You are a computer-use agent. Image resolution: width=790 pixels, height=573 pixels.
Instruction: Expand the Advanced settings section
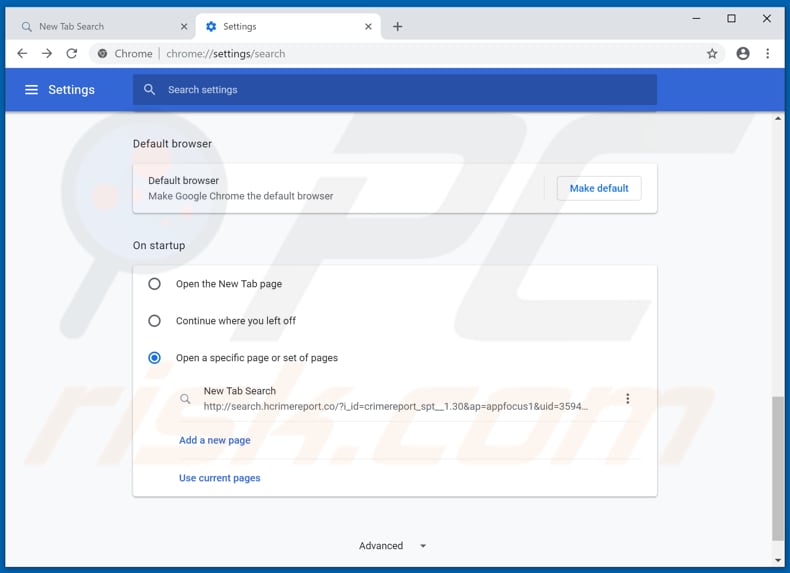[x=392, y=546]
